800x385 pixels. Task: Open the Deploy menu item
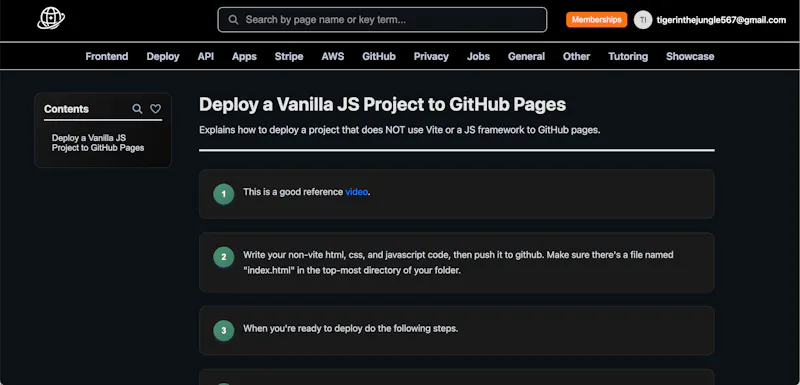[163, 56]
